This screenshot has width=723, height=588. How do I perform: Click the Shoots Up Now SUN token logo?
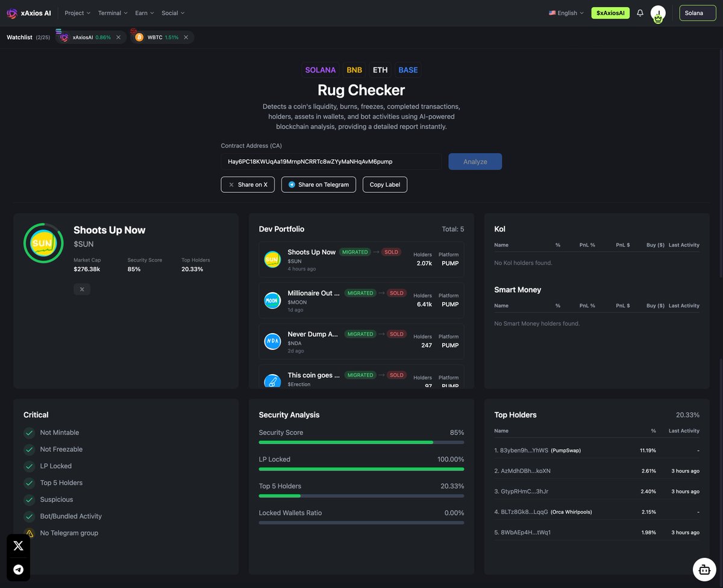click(43, 243)
